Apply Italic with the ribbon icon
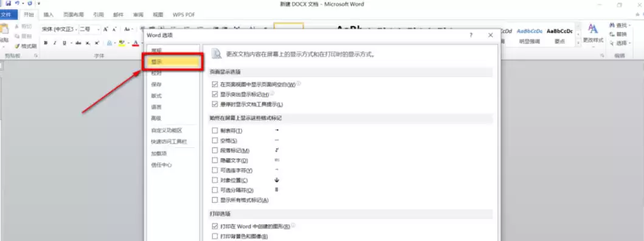644x241 pixels. coord(55,43)
